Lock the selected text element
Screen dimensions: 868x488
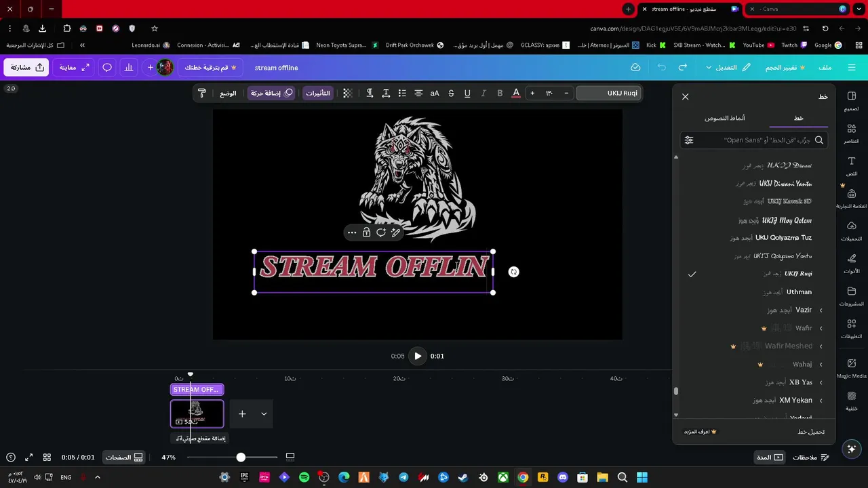pos(366,232)
